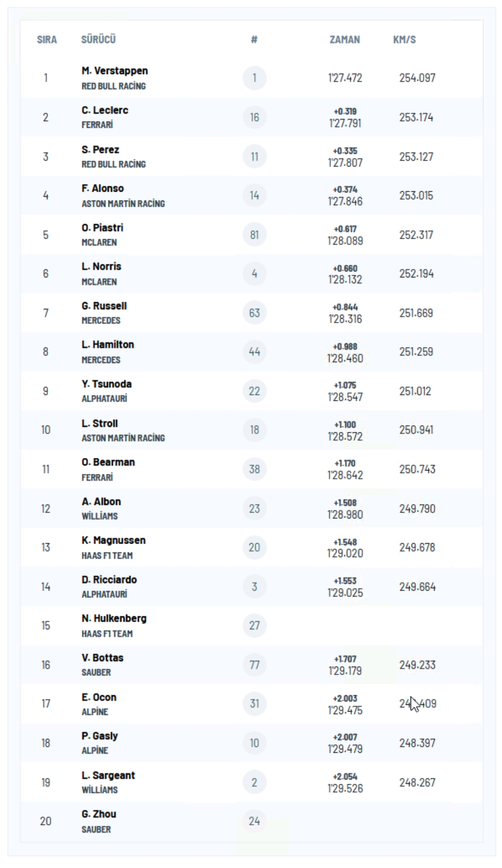Viewport: 502px width, 868px height.
Task: Click the Y. Tsunoda driver name
Action: click(106, 384)
